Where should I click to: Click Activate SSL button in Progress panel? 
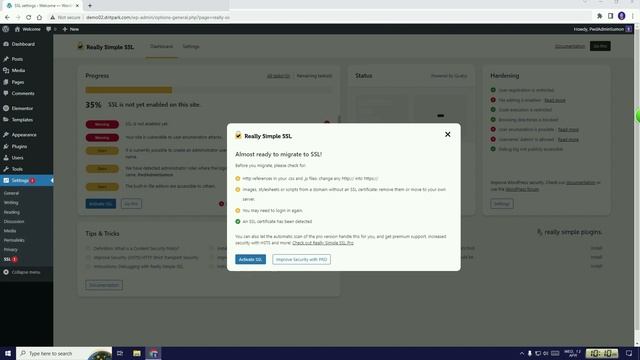click(101, 204)
